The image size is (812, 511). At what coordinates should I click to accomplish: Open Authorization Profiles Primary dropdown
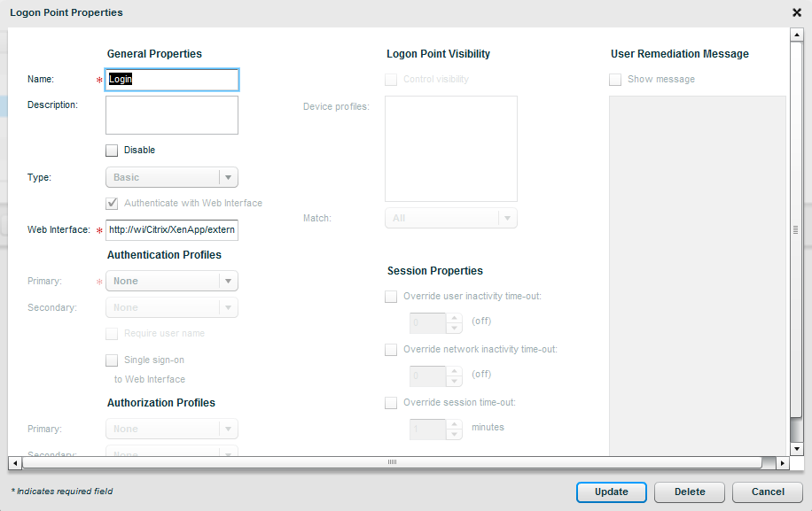[172, 429]
